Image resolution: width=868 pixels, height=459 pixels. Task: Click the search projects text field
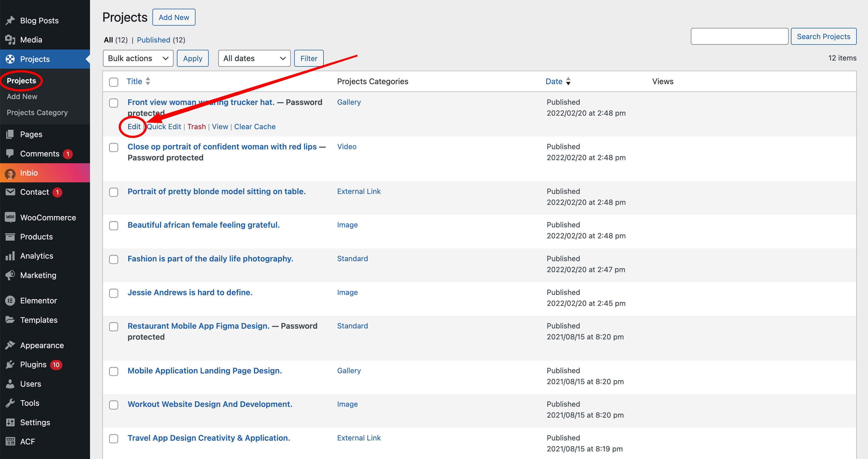pyautogui.click(x=739, y=36)
